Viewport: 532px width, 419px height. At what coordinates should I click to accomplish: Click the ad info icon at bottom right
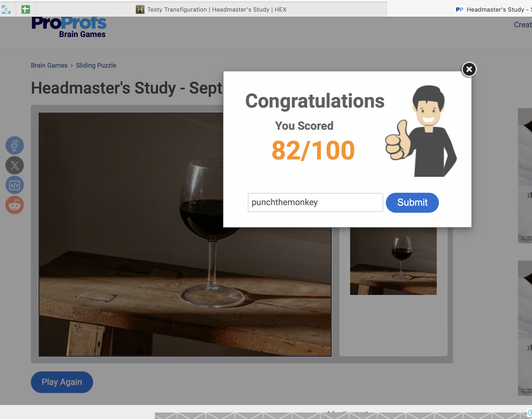[x=530, y=413]
